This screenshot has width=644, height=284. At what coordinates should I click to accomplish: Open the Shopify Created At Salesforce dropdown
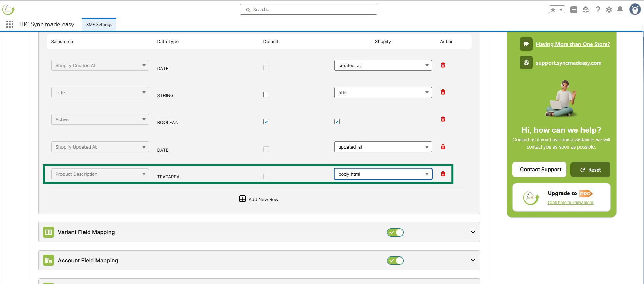click(x=100, y=65)
